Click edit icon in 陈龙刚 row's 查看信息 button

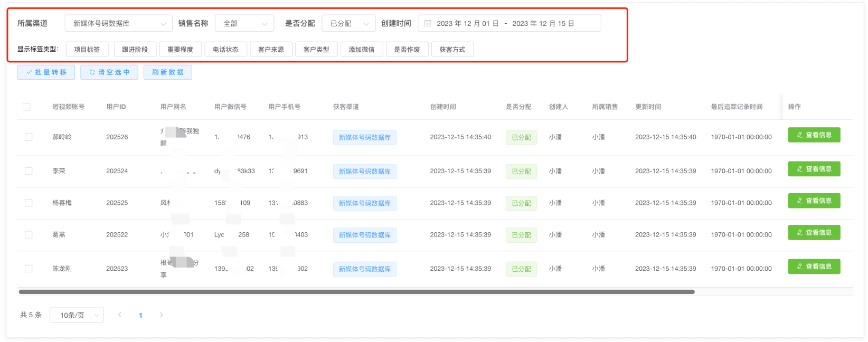coord(799,267)
